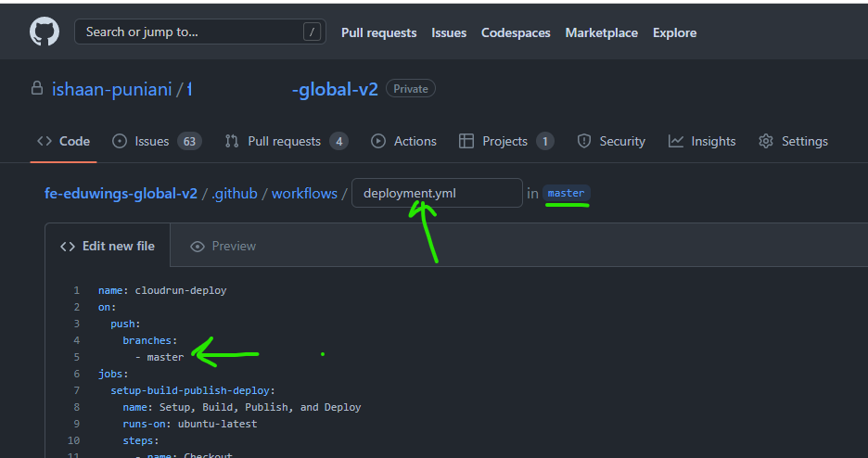This screenshot has width=868, height=458.
Task: Click editor line number 9
Action: pos(76,424)
